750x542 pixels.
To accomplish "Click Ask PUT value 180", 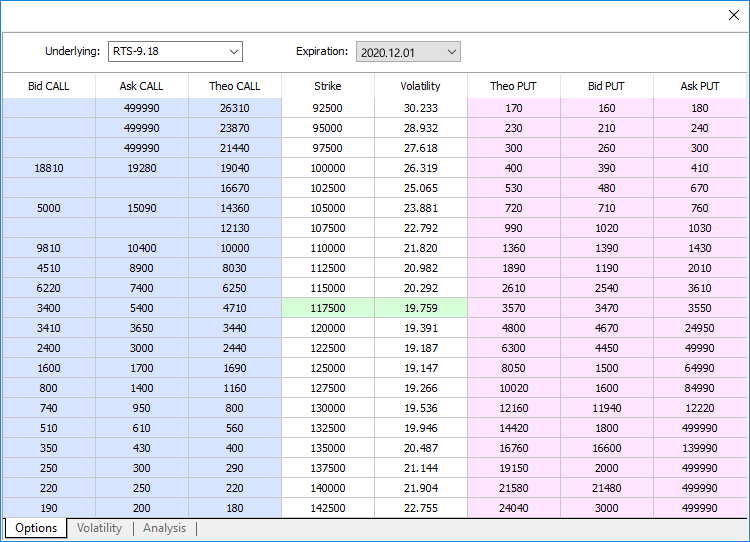I will pyautogui.click(x=700, y=108).
